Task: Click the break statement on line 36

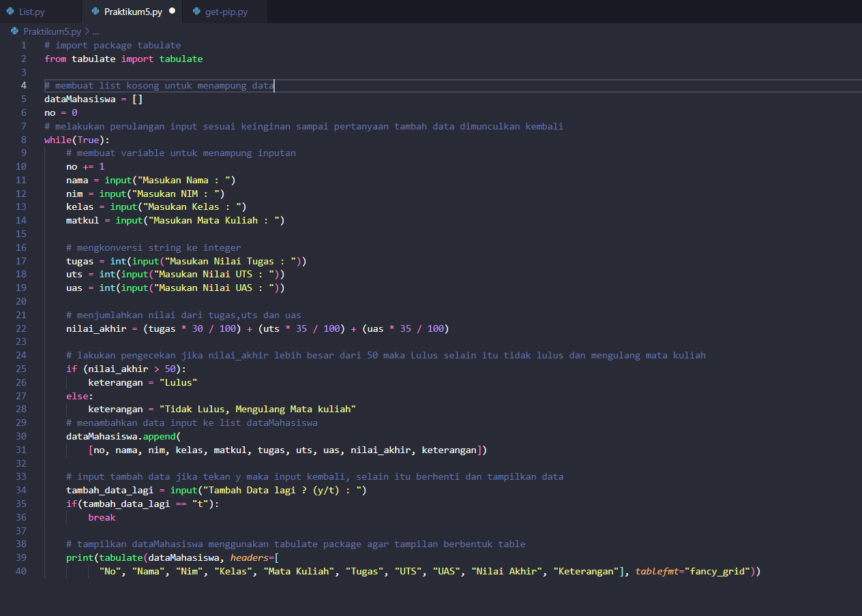Action: coord(101,517)
